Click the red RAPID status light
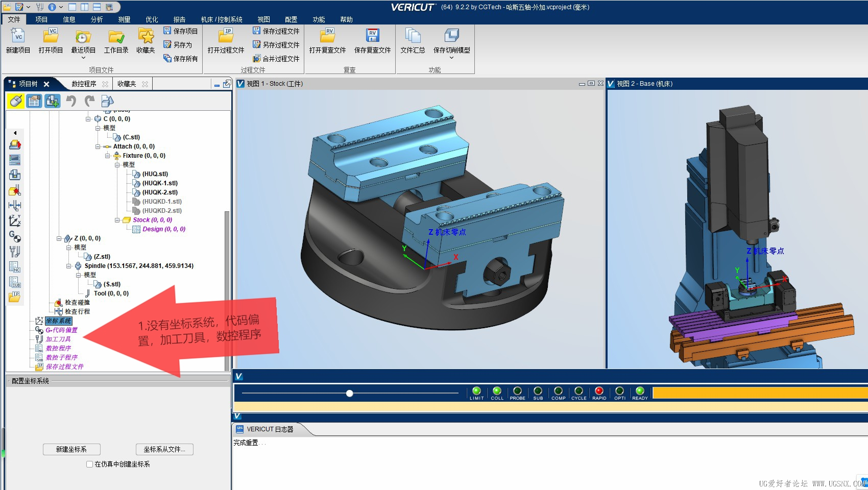868x490 pixels. [599, 391]
